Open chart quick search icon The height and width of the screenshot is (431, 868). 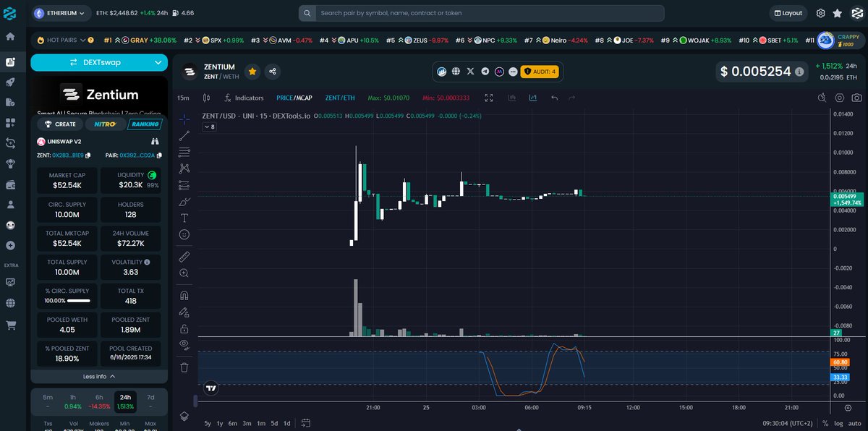pos(823,98)
